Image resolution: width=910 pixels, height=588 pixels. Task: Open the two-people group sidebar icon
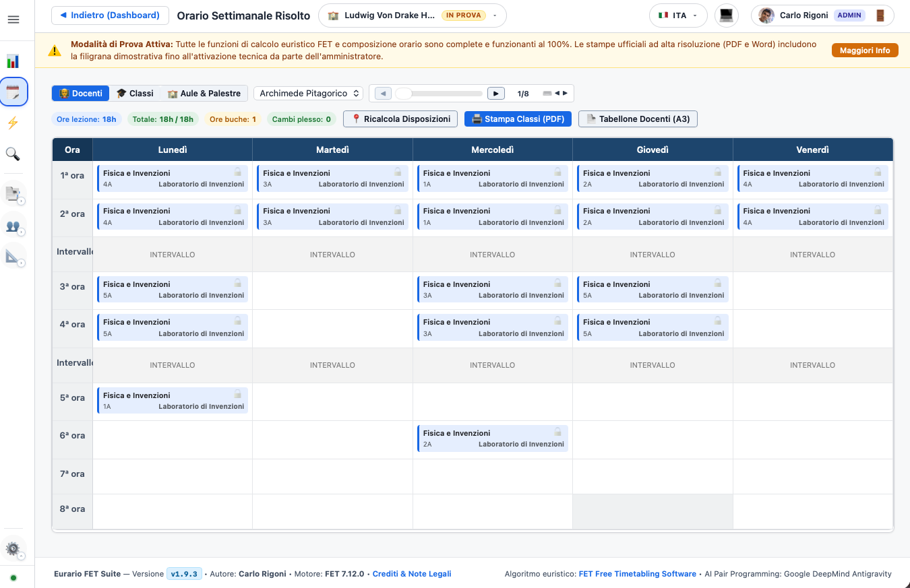[13, 226]
